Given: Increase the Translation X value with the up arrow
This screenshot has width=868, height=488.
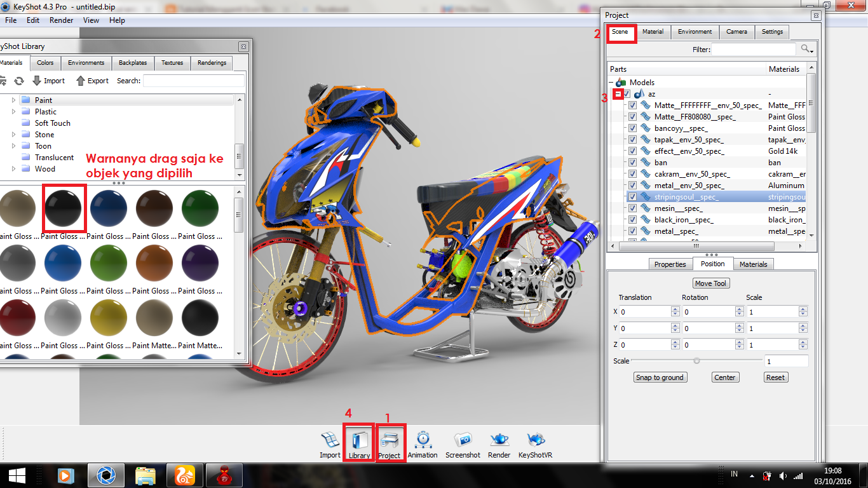Looking at the screenshot, I should point(675,309).
